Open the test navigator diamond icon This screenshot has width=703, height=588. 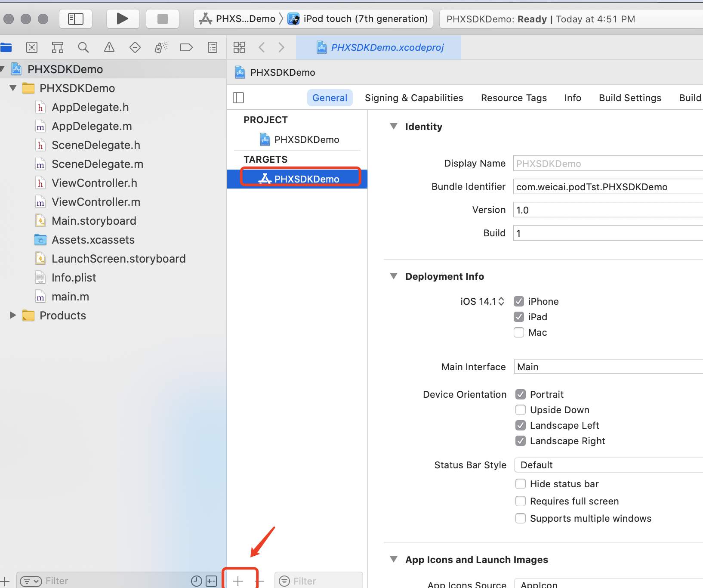point(135,47)
